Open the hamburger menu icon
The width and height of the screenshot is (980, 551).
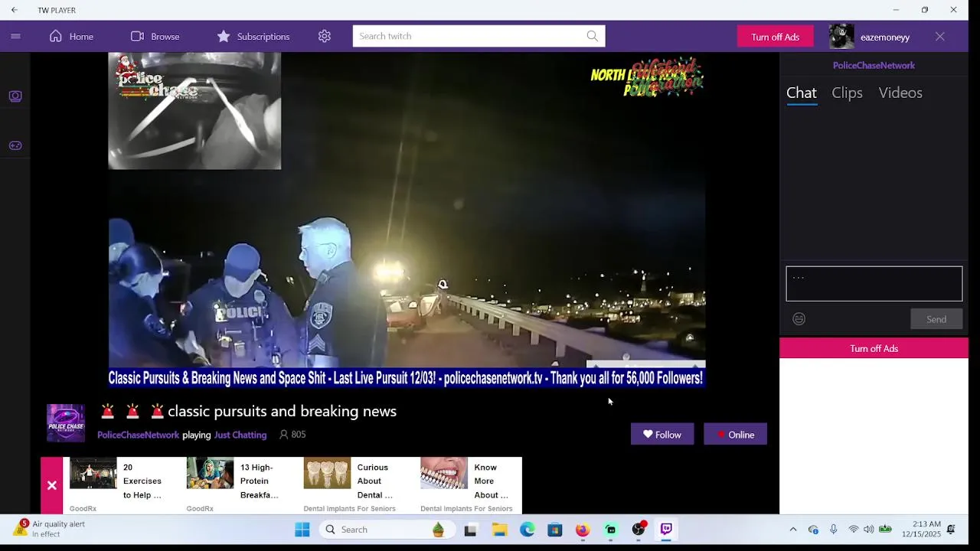15,36
